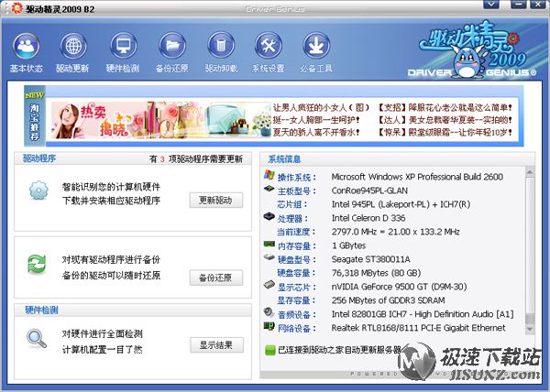The width and height of the screenshot is (550, 392).
Task: Select the 硬件检测 monitor icon
Action: pyautogui.click(x=122, y=46)
